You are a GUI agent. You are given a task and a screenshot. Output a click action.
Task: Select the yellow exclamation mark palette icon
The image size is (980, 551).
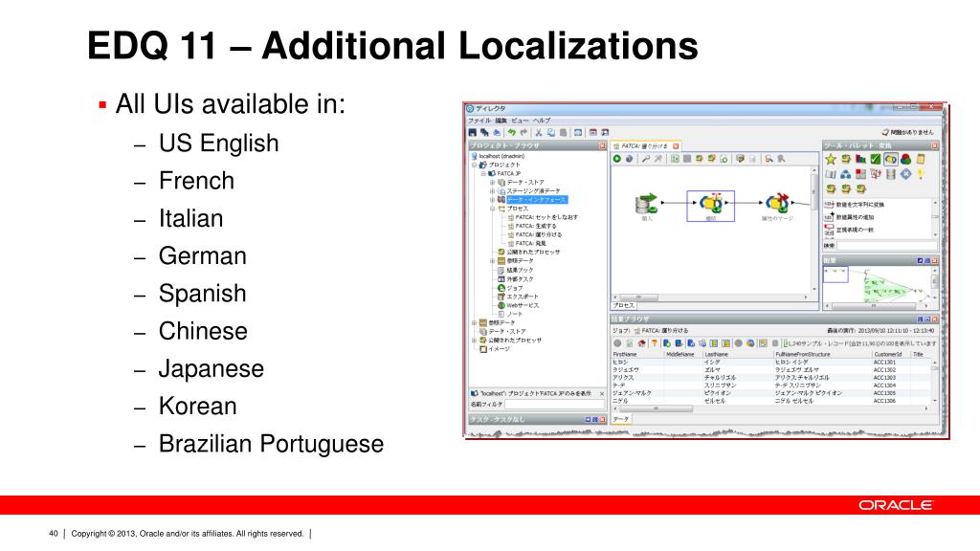point(921,174)
